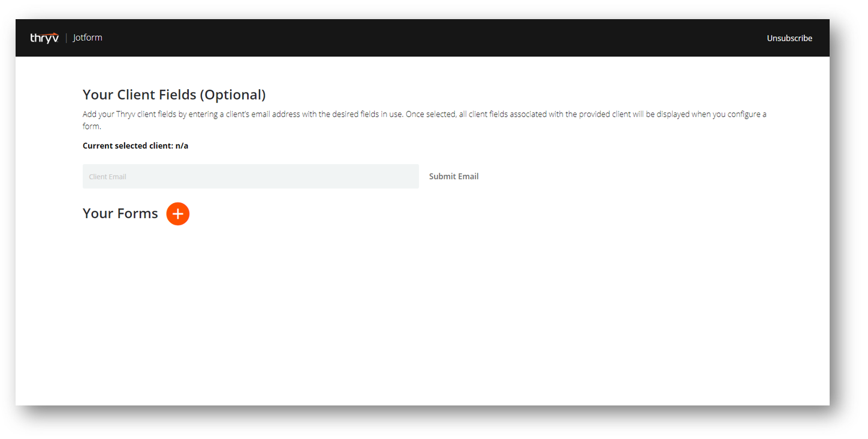This screenshot has height=439, width=868.
Task: Create a form using the orange circle icon
Action: pos(177,214)
